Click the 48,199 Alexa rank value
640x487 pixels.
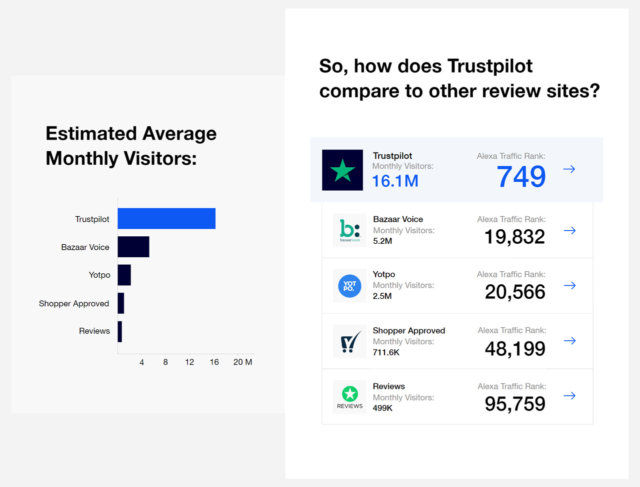point(515,349)
